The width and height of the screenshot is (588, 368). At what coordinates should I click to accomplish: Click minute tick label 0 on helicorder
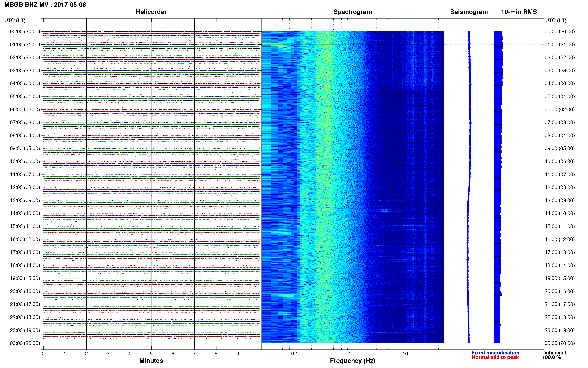(x=43, y=354)
